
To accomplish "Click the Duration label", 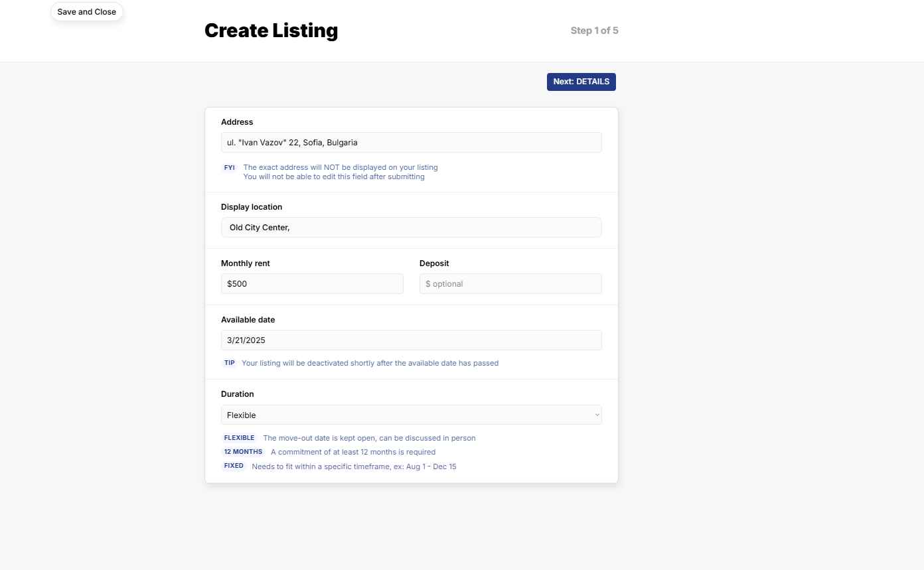I will click(238, 394).
